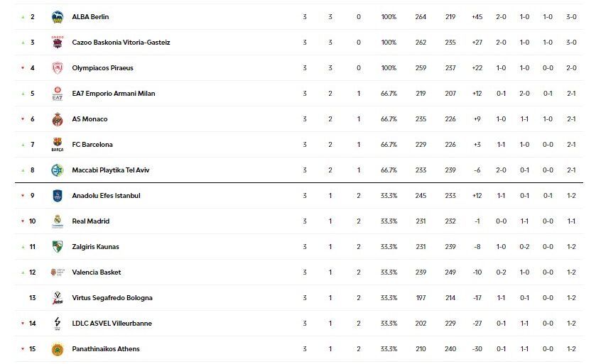Click the ALBA Berlin team logo

[x=58, y=17]
